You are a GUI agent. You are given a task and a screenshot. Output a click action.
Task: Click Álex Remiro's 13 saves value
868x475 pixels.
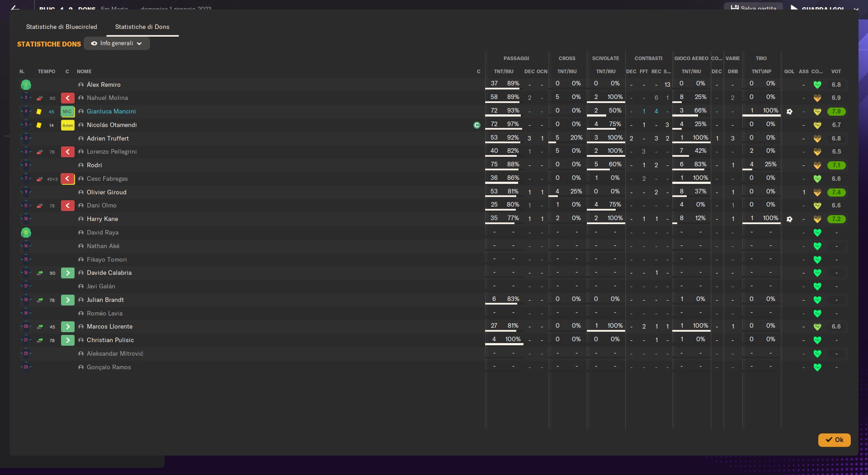pos(667,85)
